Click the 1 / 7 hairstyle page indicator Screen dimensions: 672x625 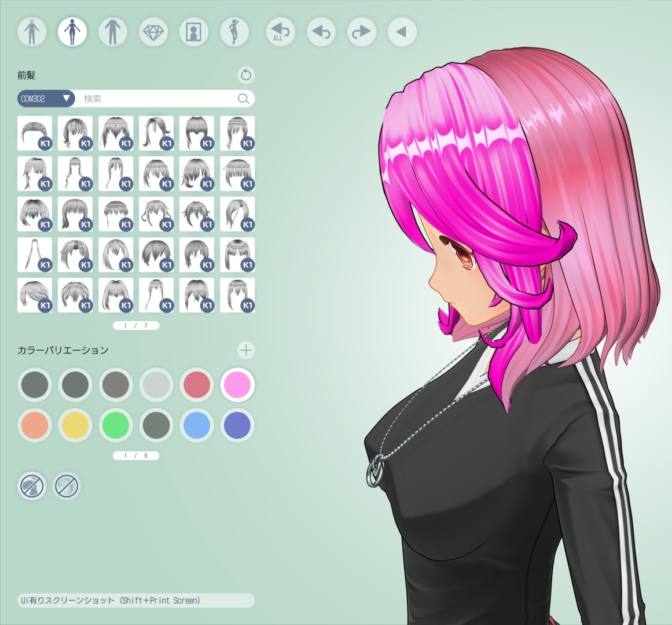(136, 326)
